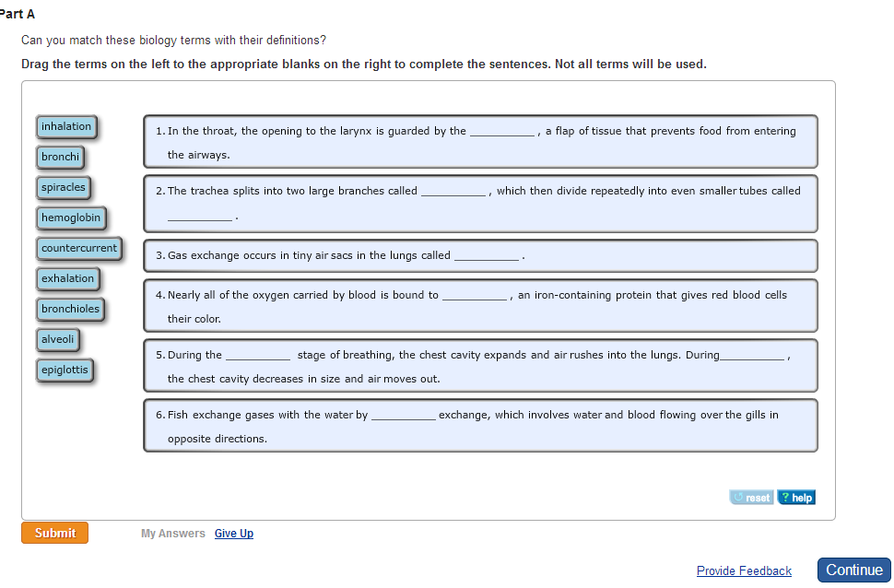Click the reset button
This screenshot has height=588, width=894.
[x=752, y=498]
